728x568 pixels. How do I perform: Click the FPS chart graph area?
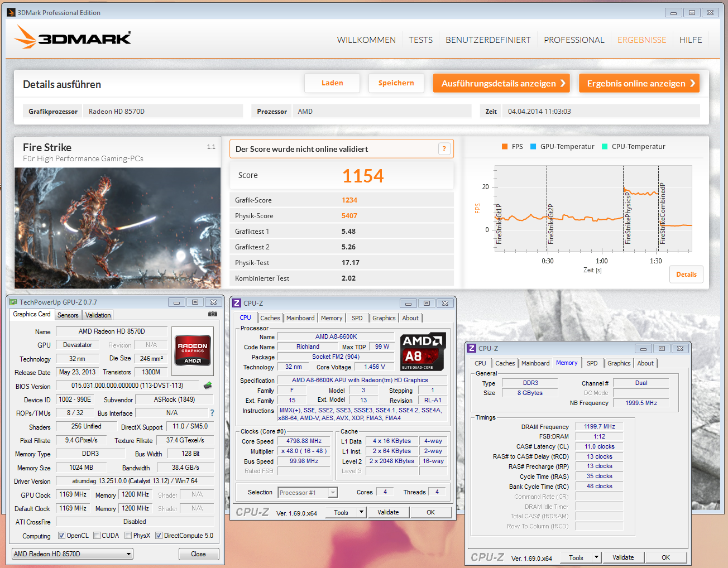tap(593, 209)
